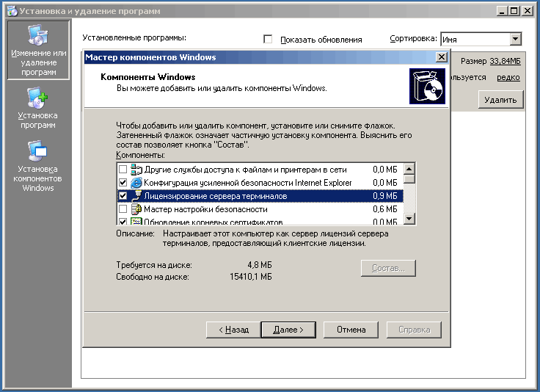The image size is (540, 392).
Task: Maximize the Установка и удаление программ window
Action: [x=514, y=11]
